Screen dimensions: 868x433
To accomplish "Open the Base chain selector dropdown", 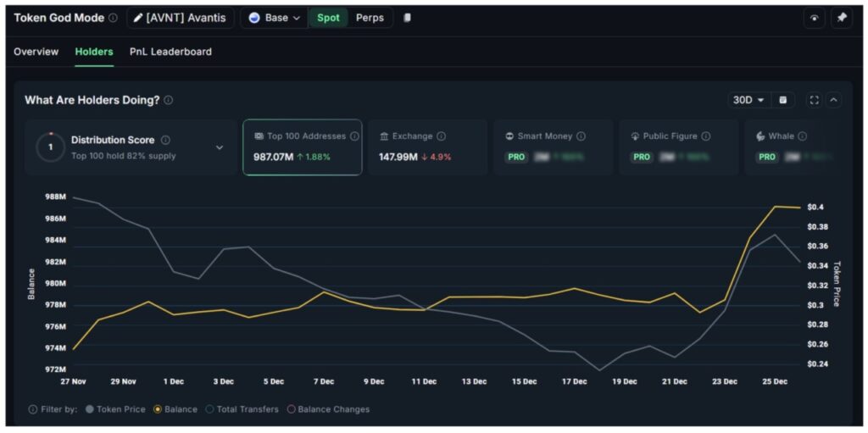I will (x=275, y=18).
